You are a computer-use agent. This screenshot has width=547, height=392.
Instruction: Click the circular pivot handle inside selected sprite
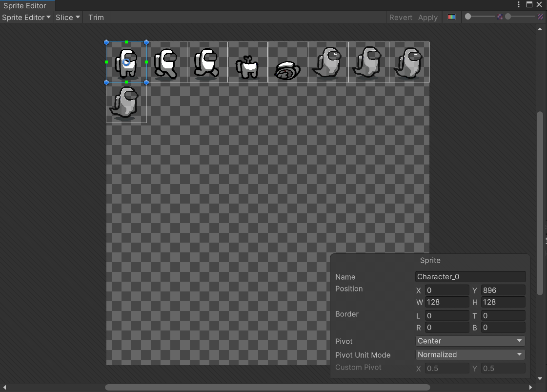click(126, 62)
